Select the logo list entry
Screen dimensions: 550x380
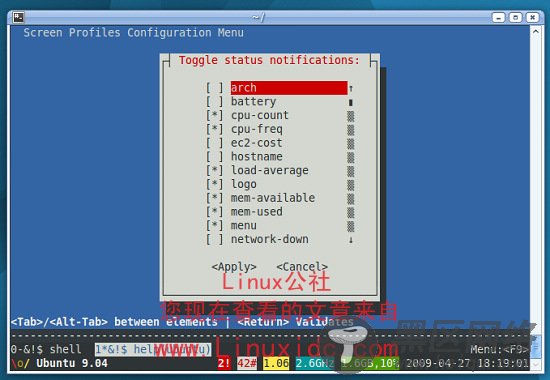coord(243,184)
